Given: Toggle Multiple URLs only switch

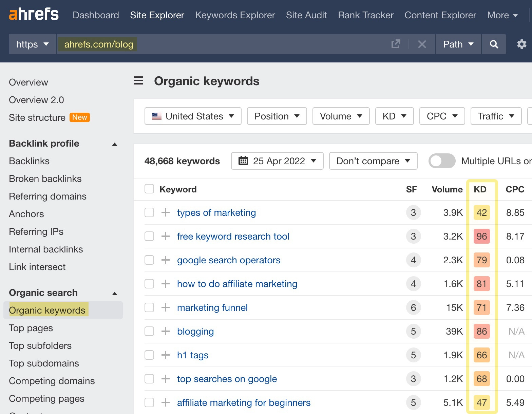Looking at the screenshot, I should pyautogui.click(x=442, y=161).
